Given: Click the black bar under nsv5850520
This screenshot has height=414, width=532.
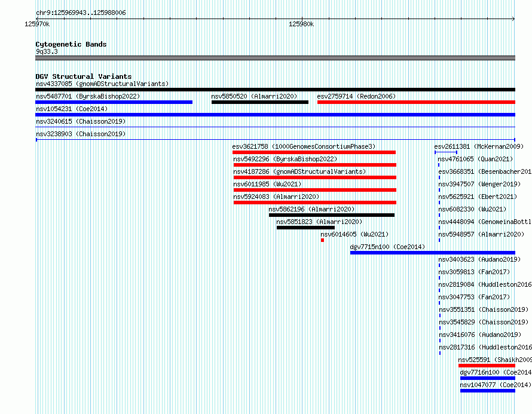Looking at the screenshot, I should coord(260,102).
